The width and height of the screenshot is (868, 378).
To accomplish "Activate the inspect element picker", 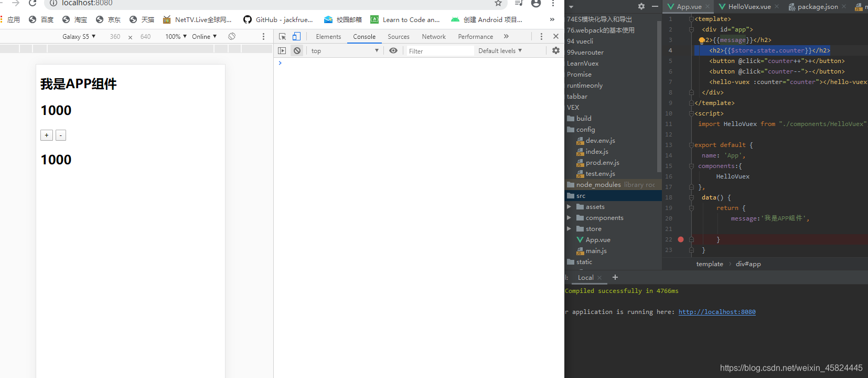I will (283, 36).
